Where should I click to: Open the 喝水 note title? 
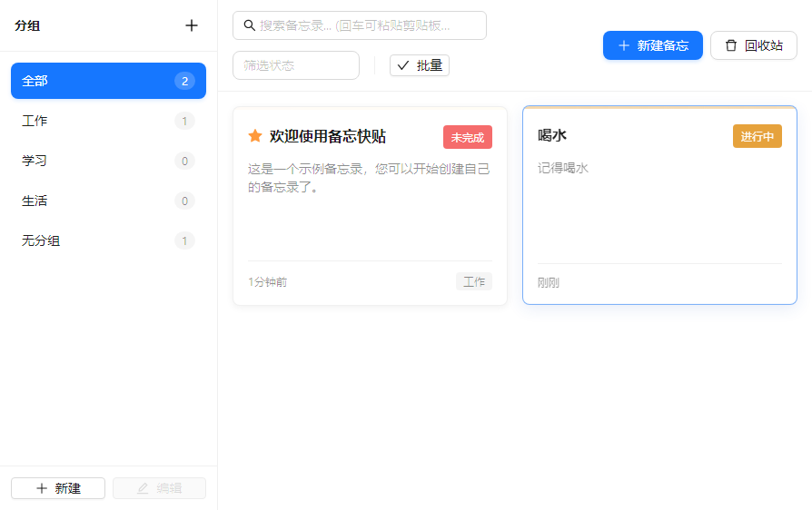tap(552, 135)
